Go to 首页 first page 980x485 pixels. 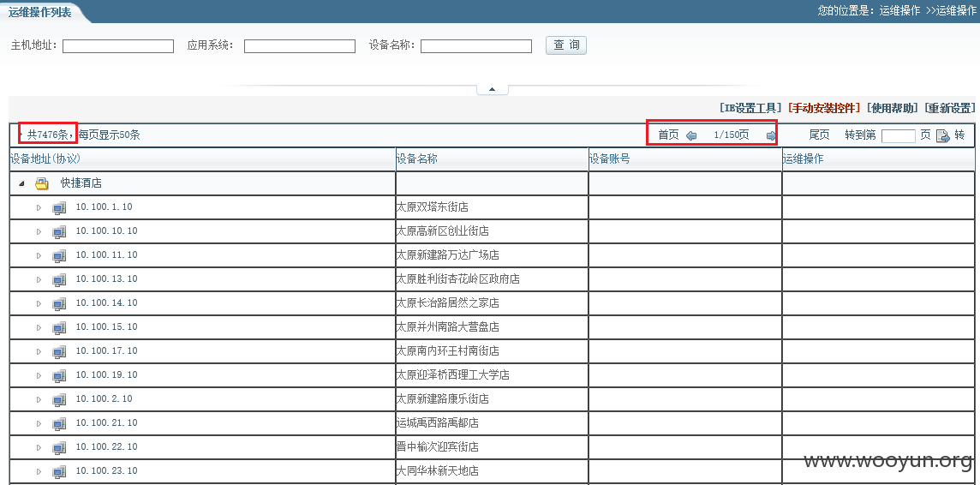pos(668,135)
